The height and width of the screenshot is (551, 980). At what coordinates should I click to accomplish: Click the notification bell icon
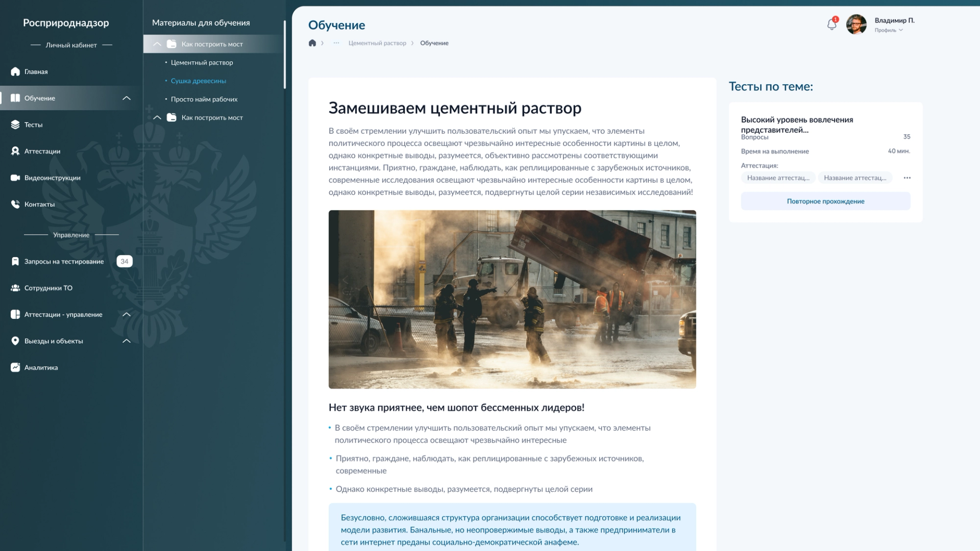pyautogui.click(x=831, y=24)
